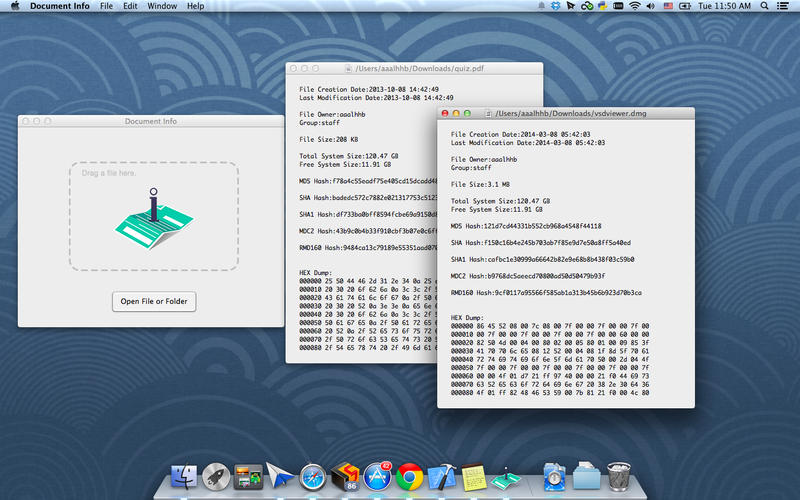Click Document Info window title bar text
The image size is (800, 500).
coord(151,121)
